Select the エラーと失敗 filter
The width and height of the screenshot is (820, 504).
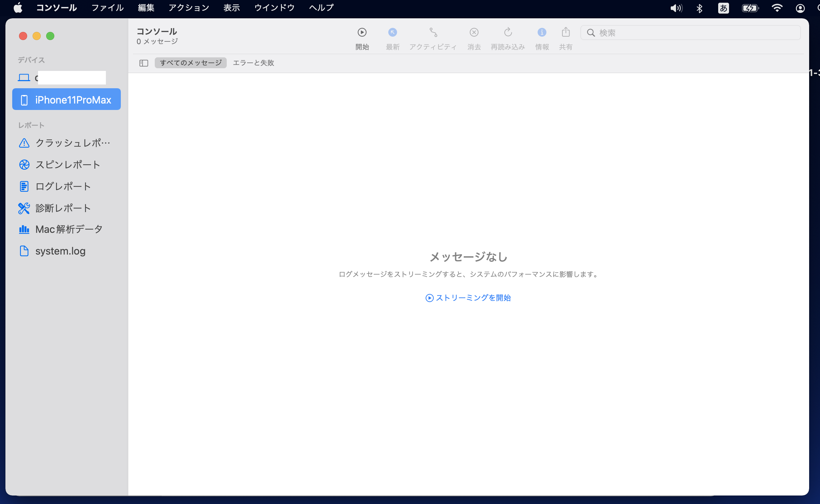[x=253, y=63]
